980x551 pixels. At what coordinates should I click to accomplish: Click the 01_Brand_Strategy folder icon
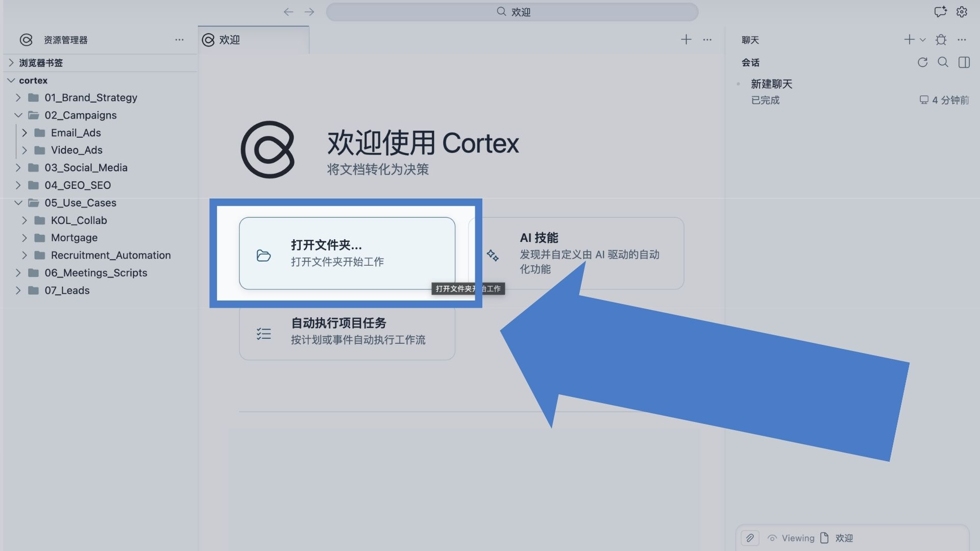34,97
